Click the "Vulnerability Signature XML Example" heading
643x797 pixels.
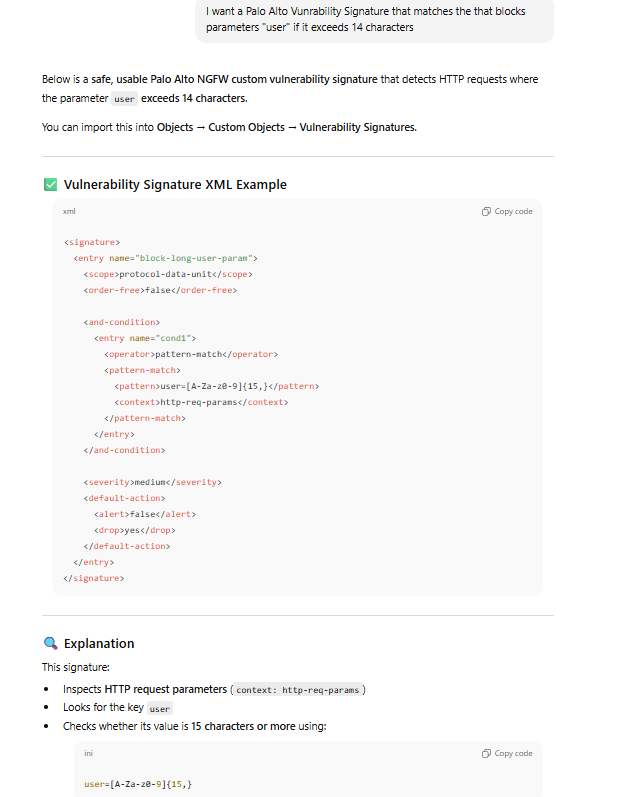(175, 185)
